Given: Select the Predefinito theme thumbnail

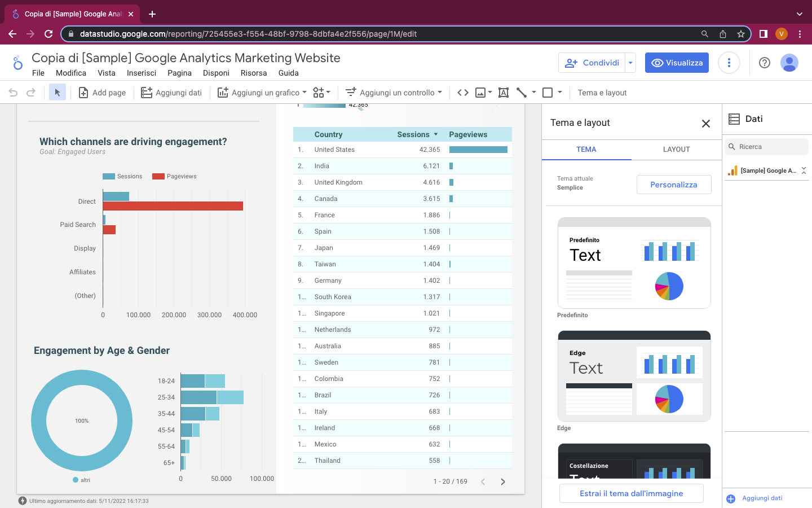Looking at the screenshot, I should point(634,262).
